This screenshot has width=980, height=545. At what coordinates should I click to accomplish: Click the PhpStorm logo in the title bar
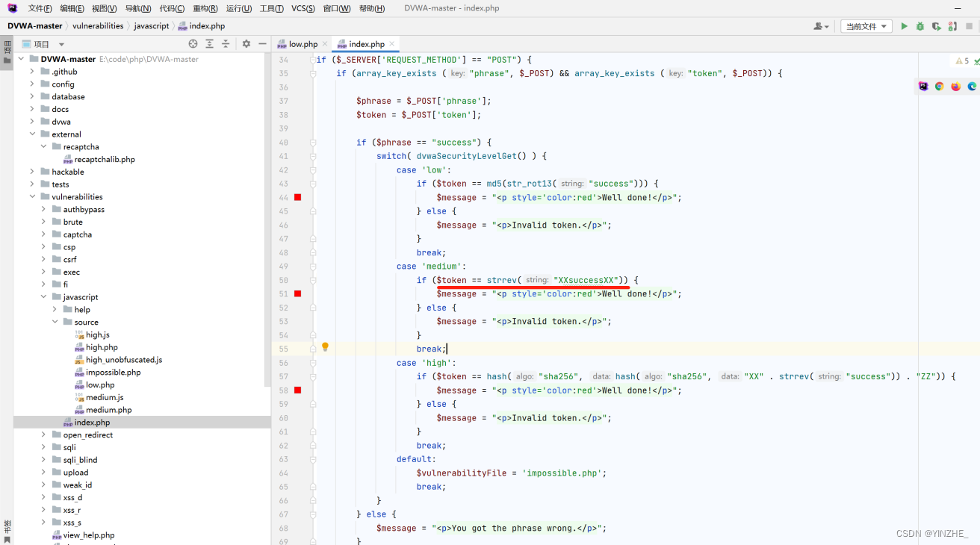pos(13,8)
